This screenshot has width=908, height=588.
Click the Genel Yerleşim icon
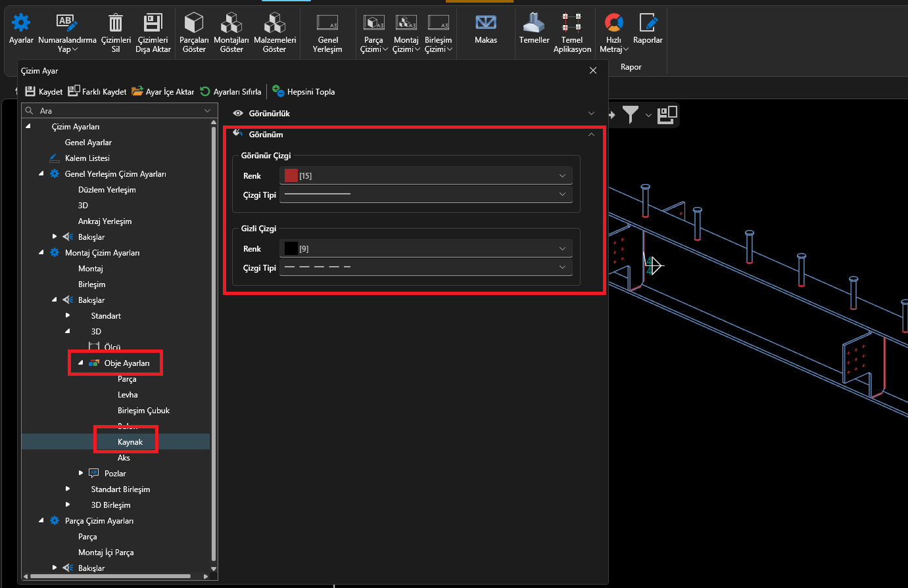coord(327,23)
